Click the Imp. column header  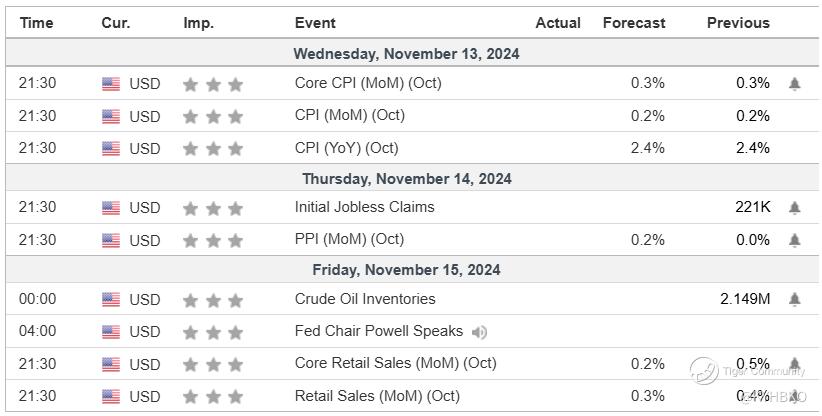198,23
